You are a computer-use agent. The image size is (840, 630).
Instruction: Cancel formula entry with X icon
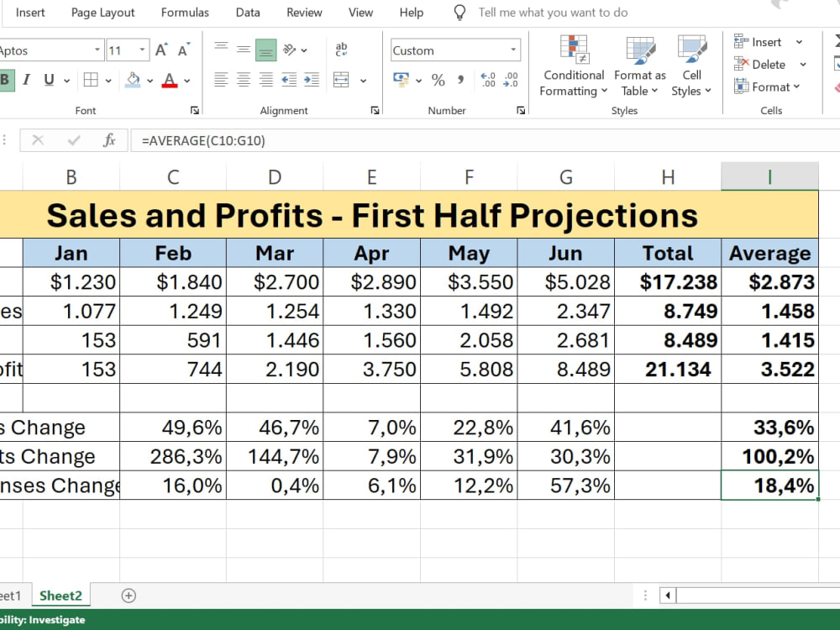click(38, 140)
